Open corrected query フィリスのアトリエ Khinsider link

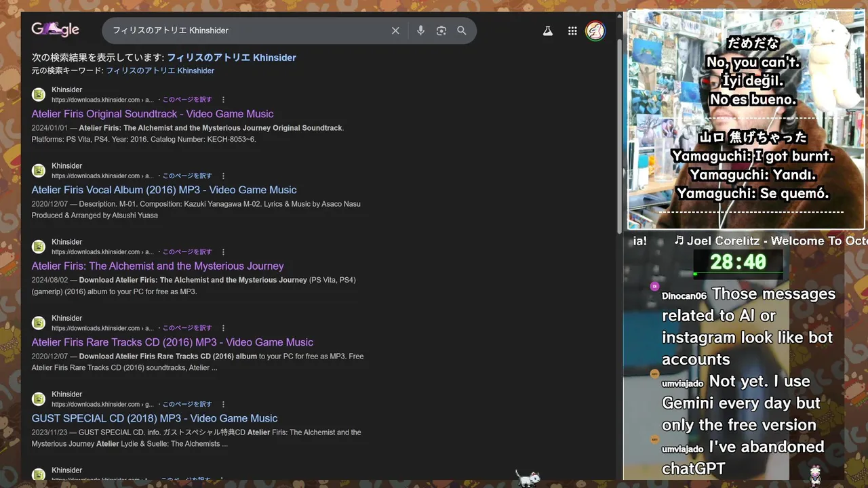(231, 58)
